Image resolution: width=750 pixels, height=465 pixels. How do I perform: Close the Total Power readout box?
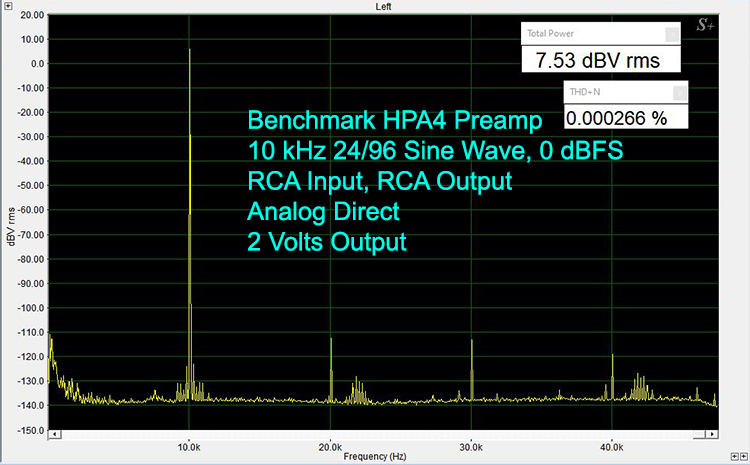pos(673,33)
